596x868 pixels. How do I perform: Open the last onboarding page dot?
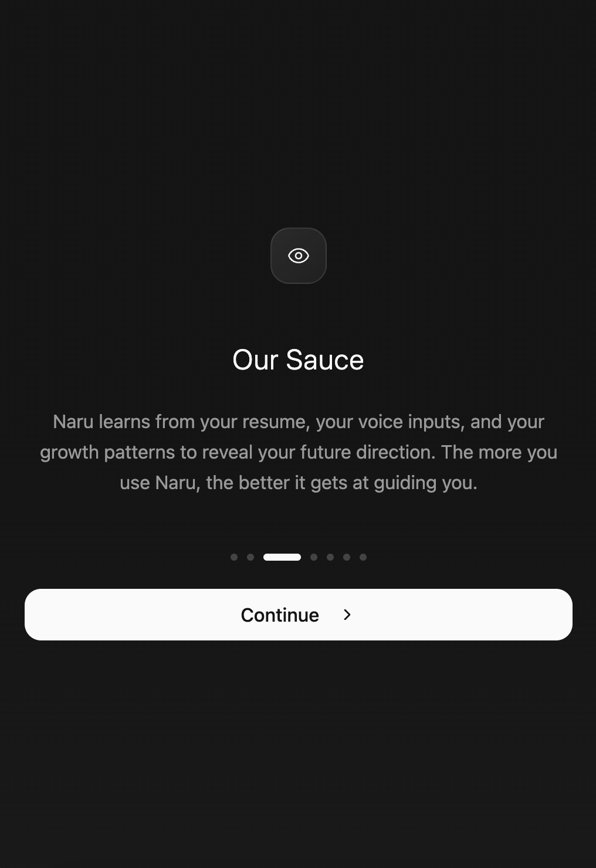pyautogui.click(x=363, y=557)
